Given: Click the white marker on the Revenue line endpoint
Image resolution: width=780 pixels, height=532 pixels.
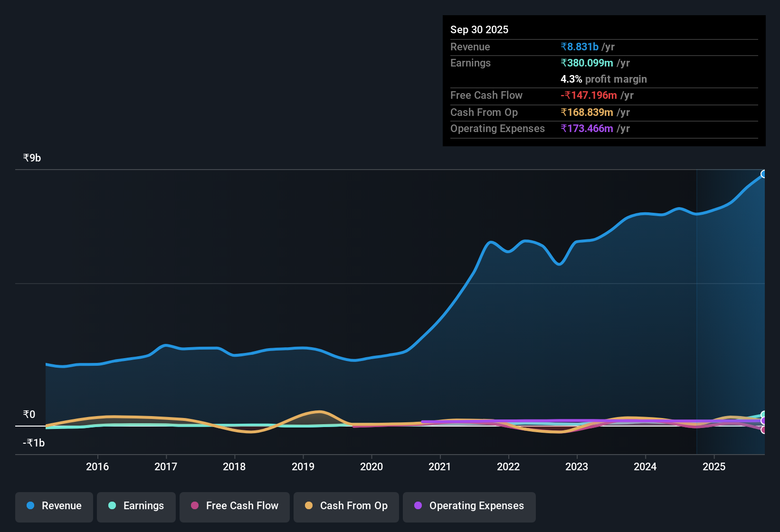Looking at the screenshot, I should click(764, 174).
